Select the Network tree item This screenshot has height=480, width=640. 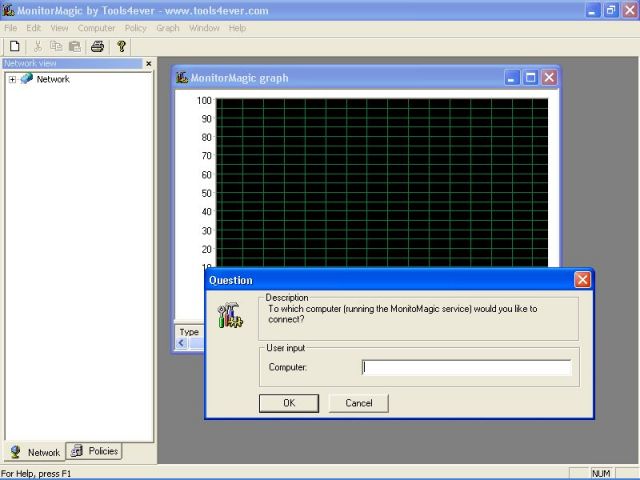point(53,79)
